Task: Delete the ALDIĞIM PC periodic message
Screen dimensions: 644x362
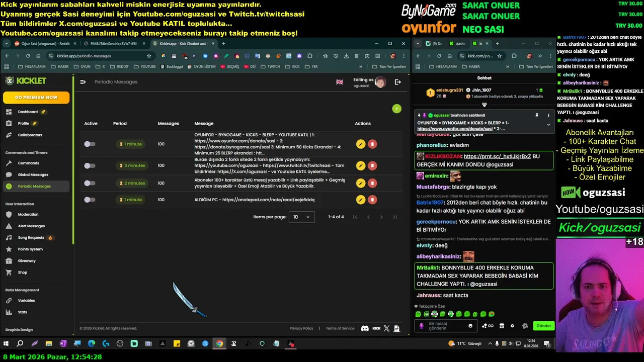Action: pyautogui.click(x=372, y=200)
